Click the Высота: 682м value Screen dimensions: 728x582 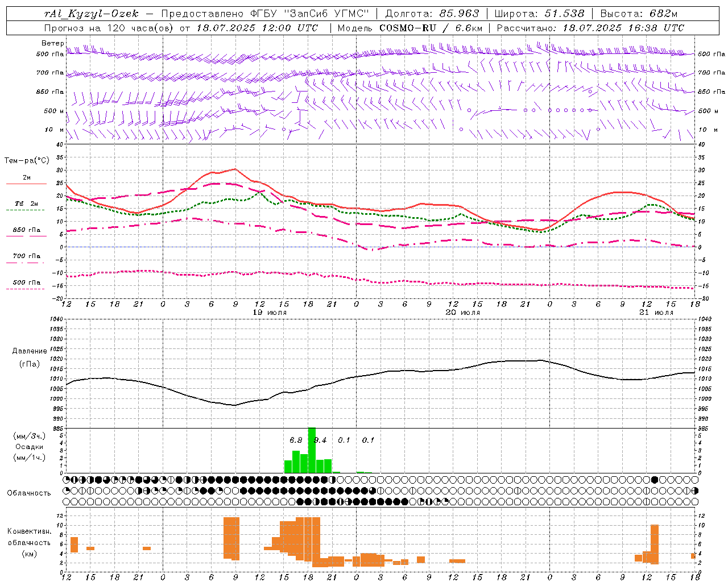tap(639, 14)
